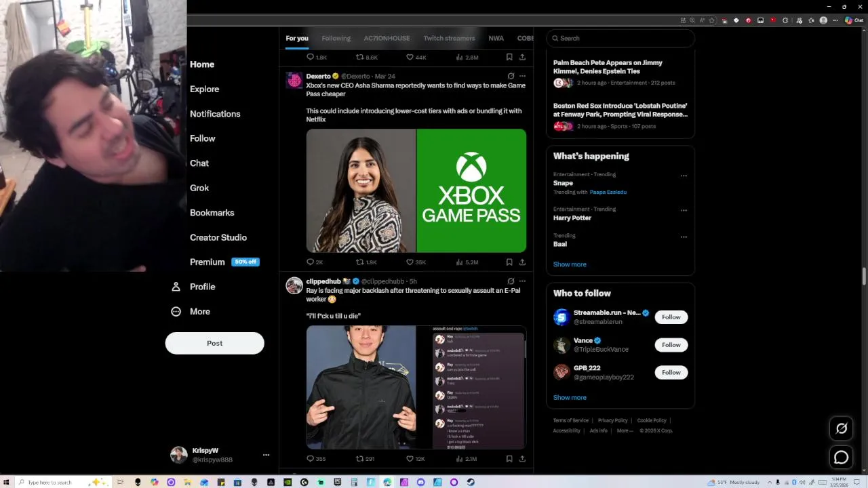This screenshot has width=868, height=488.
Task: Open the Xbox Game Pass post image
Action: pos(416,190)
